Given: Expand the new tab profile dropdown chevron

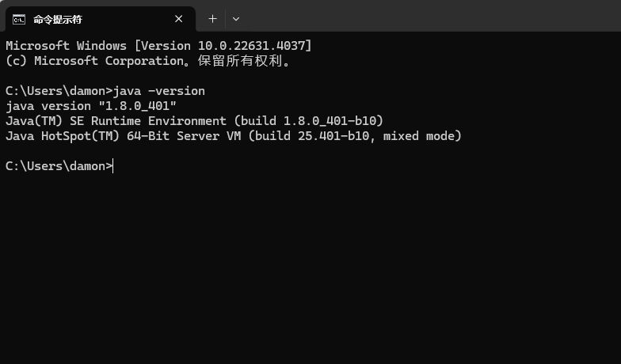Looking at the screenshot, I should point(236,19).
